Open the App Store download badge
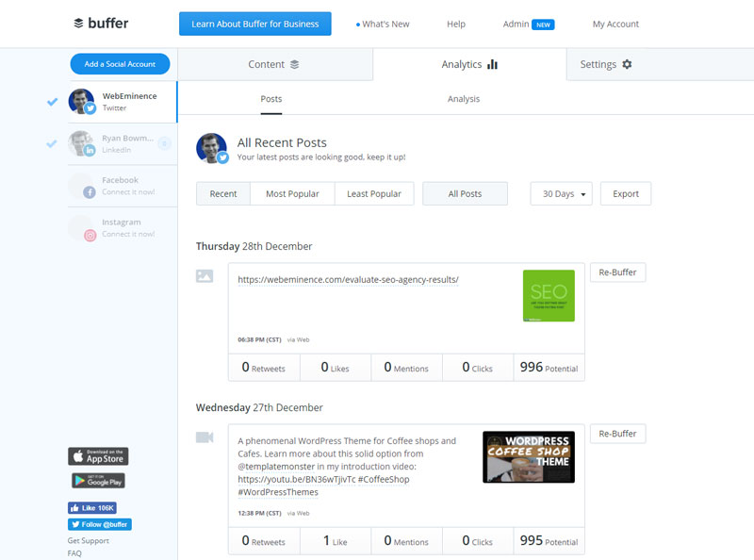The image size is (754, 560). (x=98, y=456)
